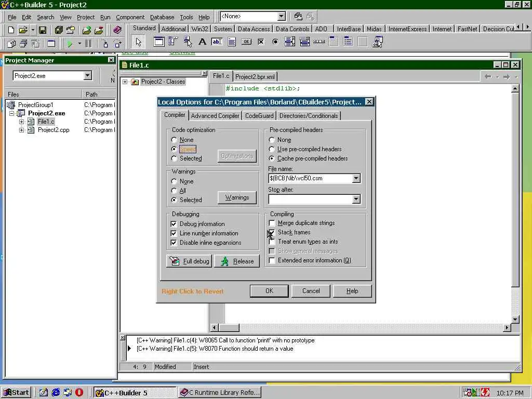Click the Release button

pyautogui.click(x=237, y=261)
